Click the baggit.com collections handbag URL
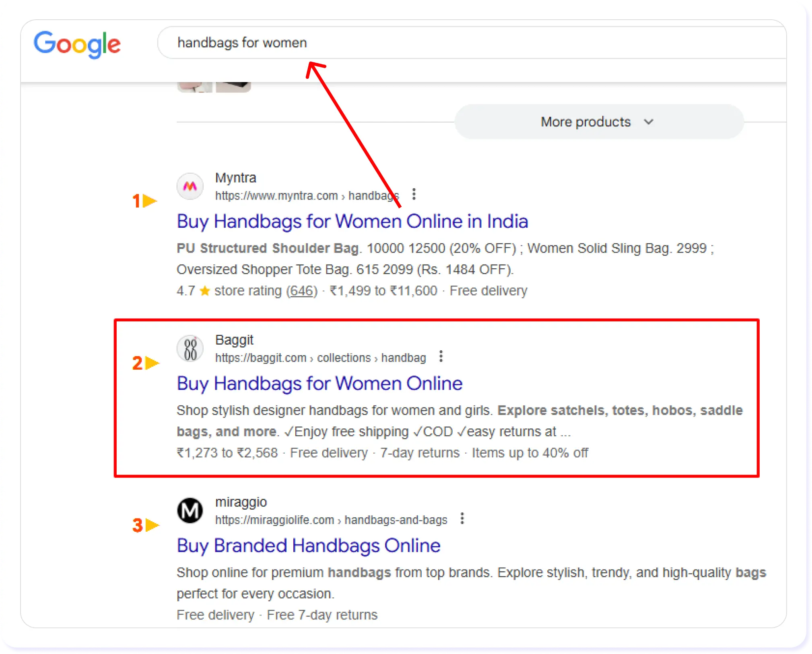Viewport: 812px width, 654px height. tap(320, 358)
